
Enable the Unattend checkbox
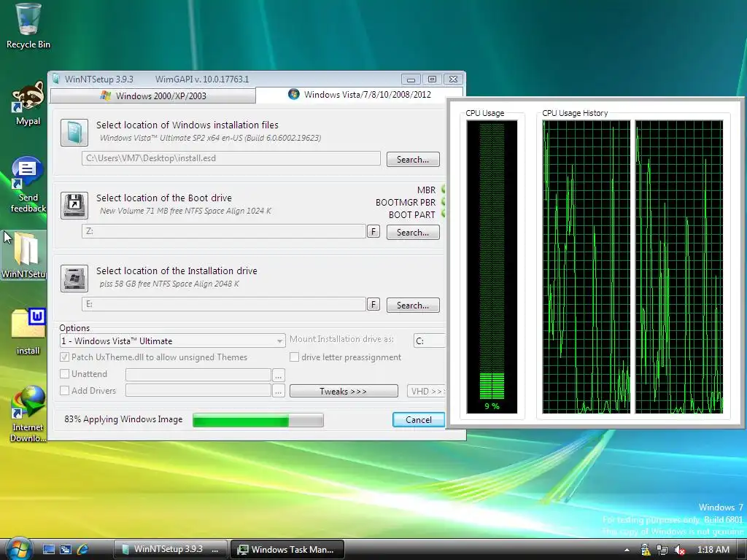(65, 374)
